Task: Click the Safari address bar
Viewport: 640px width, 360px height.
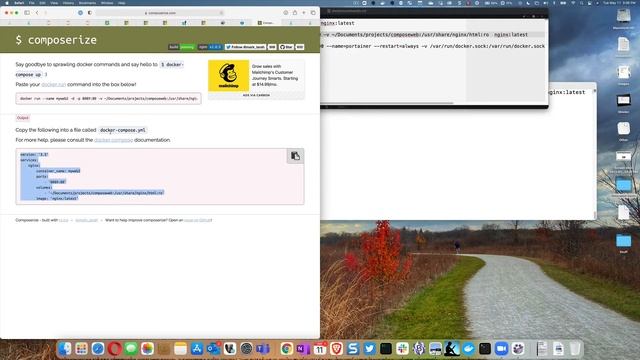Action: 160,13
